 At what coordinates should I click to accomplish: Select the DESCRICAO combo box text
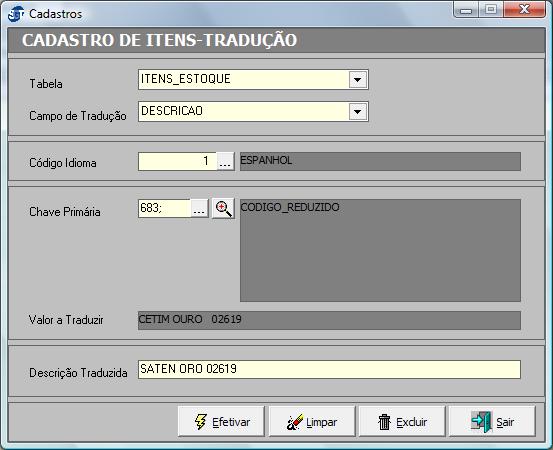(172, 111)
